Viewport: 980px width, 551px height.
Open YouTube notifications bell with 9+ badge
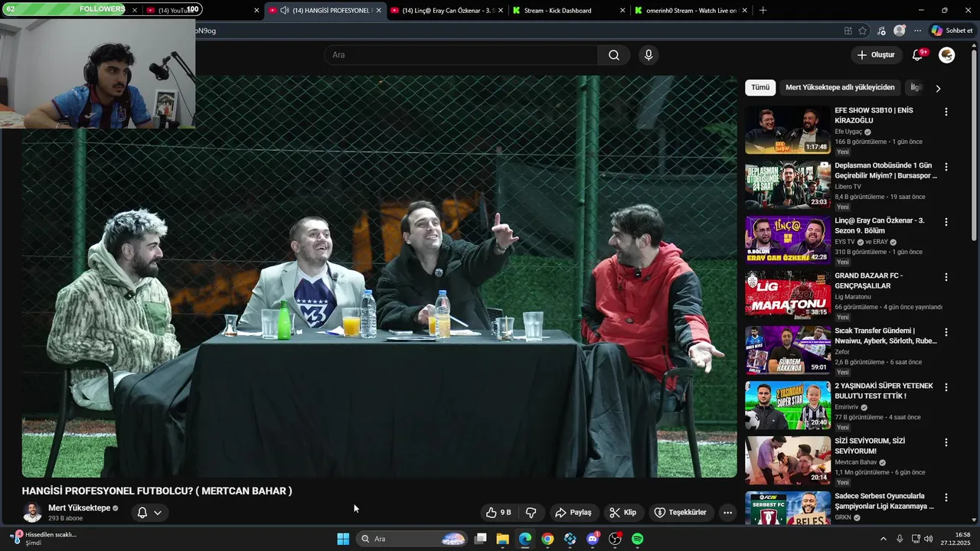point(917,55)
